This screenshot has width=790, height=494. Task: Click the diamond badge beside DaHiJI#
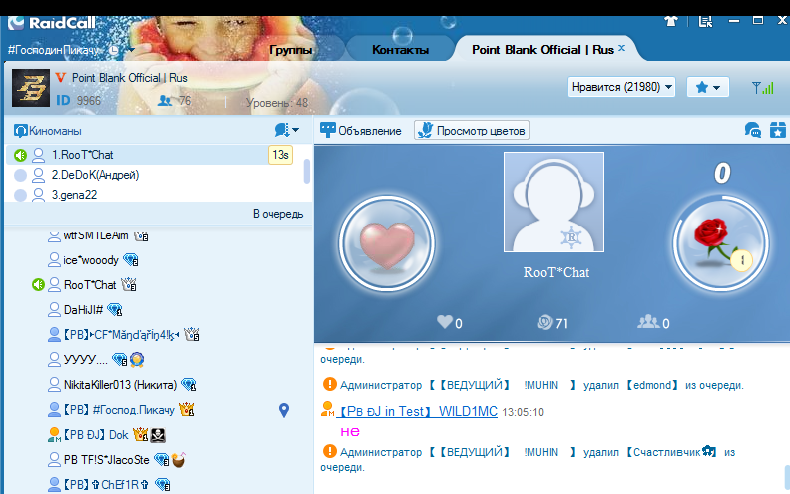pyautogui.click(x=114, y=310)
